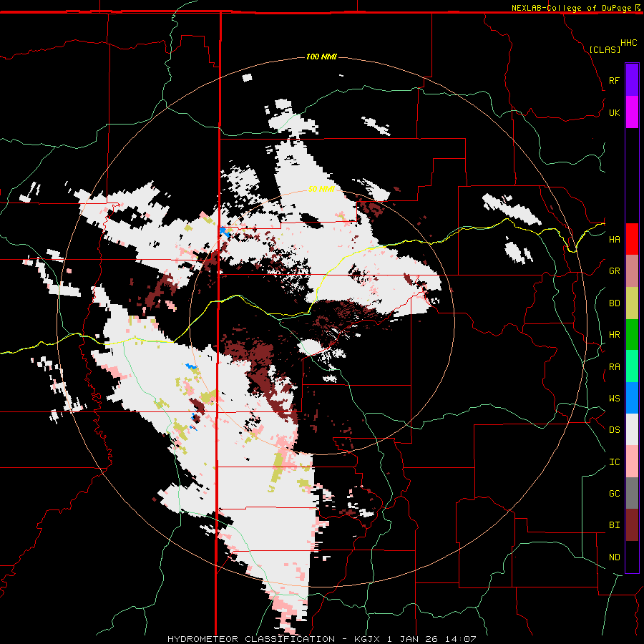Click the 1 JAN 26 date stamp
The image size is (644, 644).
click(x=413, y=639)
